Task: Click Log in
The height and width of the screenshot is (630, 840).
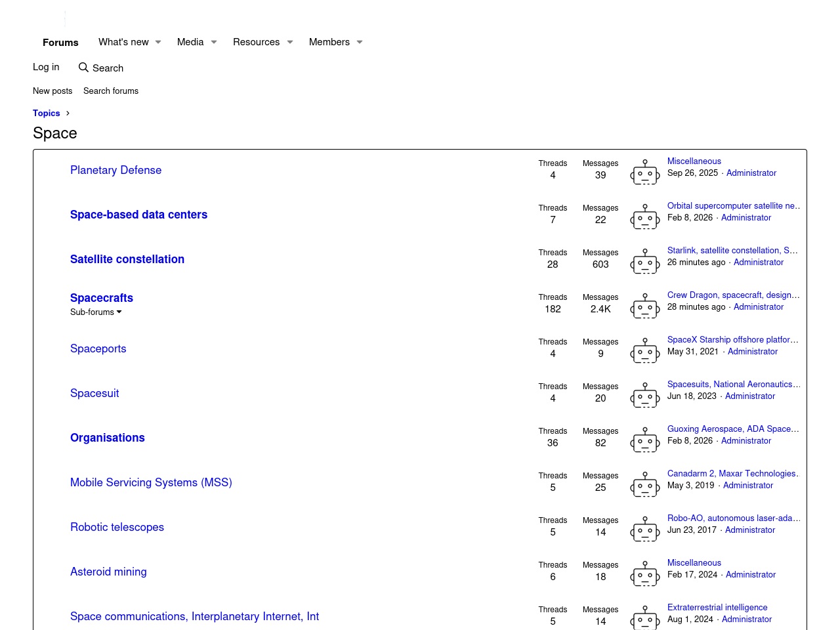Action: [46, 67]
